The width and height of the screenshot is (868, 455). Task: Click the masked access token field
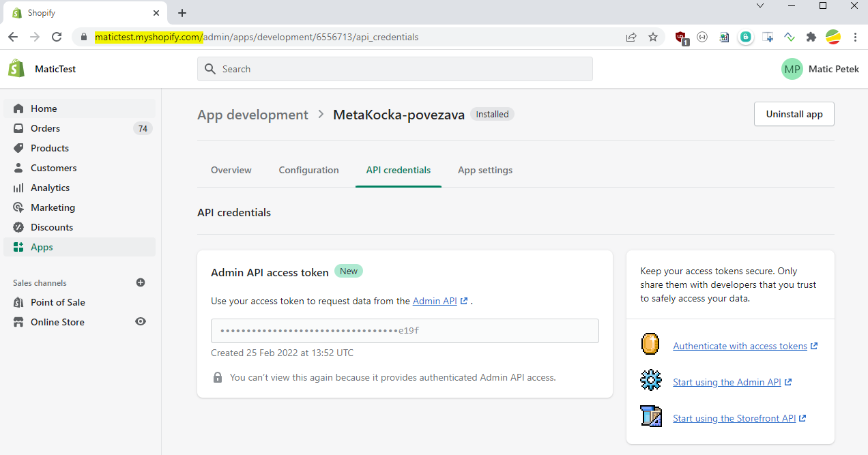tap(405, 331)
